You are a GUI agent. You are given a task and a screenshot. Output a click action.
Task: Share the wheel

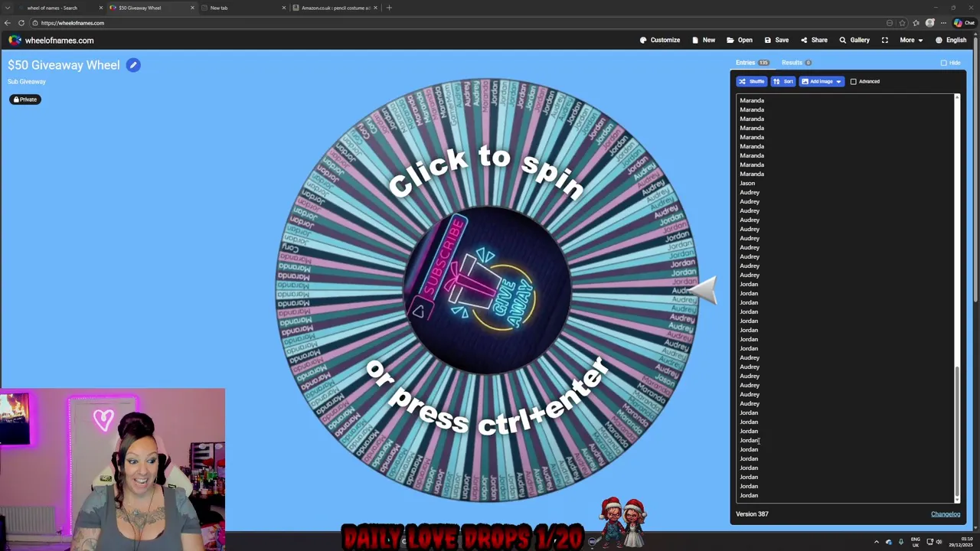pyautogui.click(x=814, y=40)
